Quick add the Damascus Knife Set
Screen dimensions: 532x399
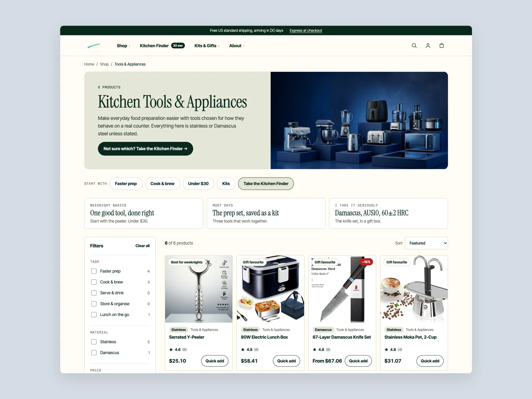(358, 361)
